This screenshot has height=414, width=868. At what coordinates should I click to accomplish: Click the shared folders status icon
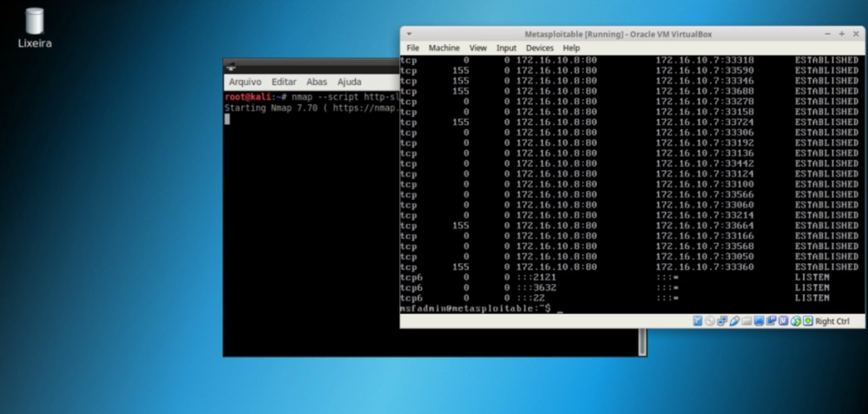point(746,321)
